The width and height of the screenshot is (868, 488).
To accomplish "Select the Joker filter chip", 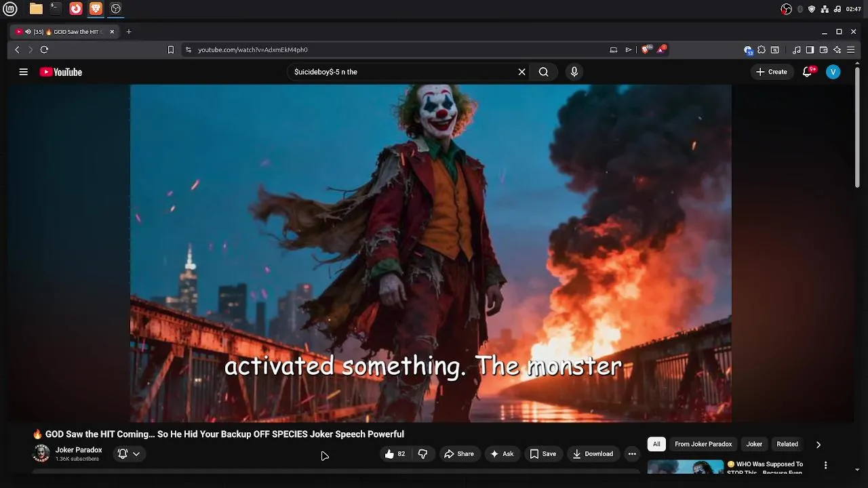I will click(x=754, y=444).
